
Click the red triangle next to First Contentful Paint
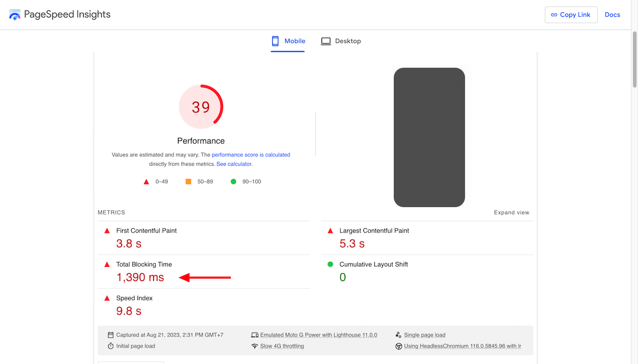[107, 231]
